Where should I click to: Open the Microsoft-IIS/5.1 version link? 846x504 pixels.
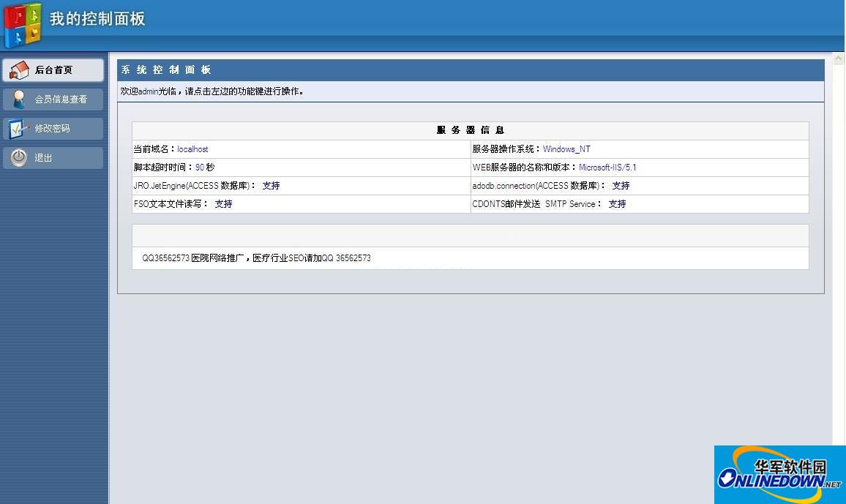608,167
